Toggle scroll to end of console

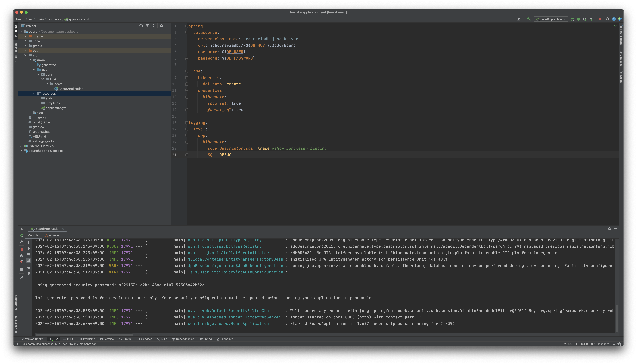(28, 261)
